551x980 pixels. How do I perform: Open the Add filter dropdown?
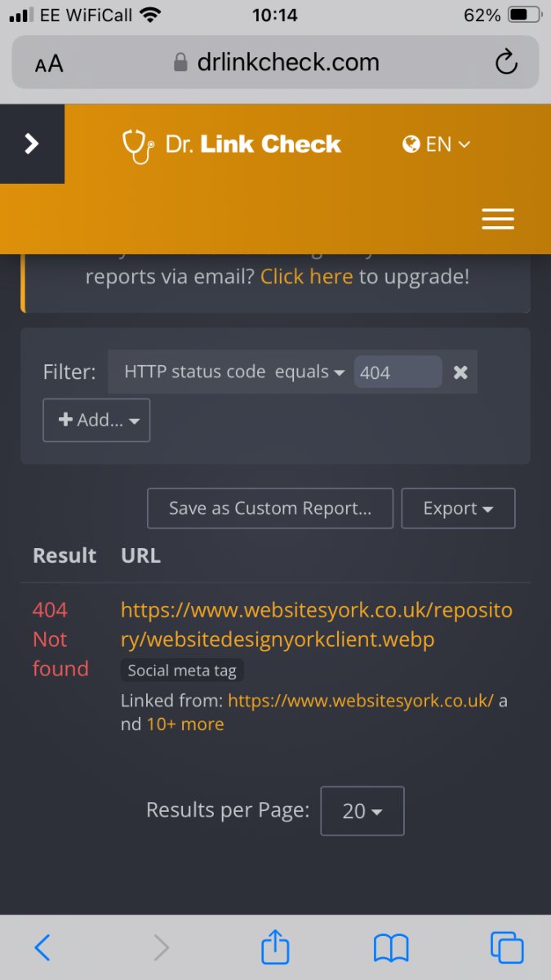click(96, 420)
